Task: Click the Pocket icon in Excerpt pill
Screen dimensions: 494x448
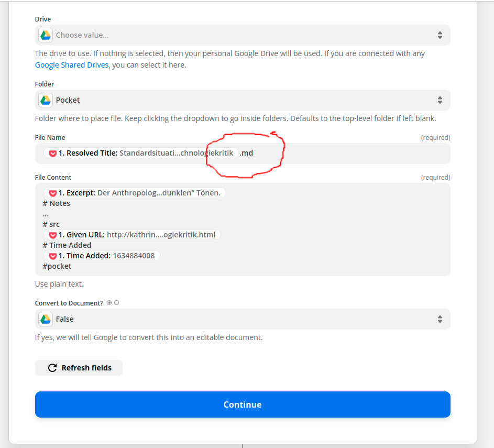Action: coord(53,193)
